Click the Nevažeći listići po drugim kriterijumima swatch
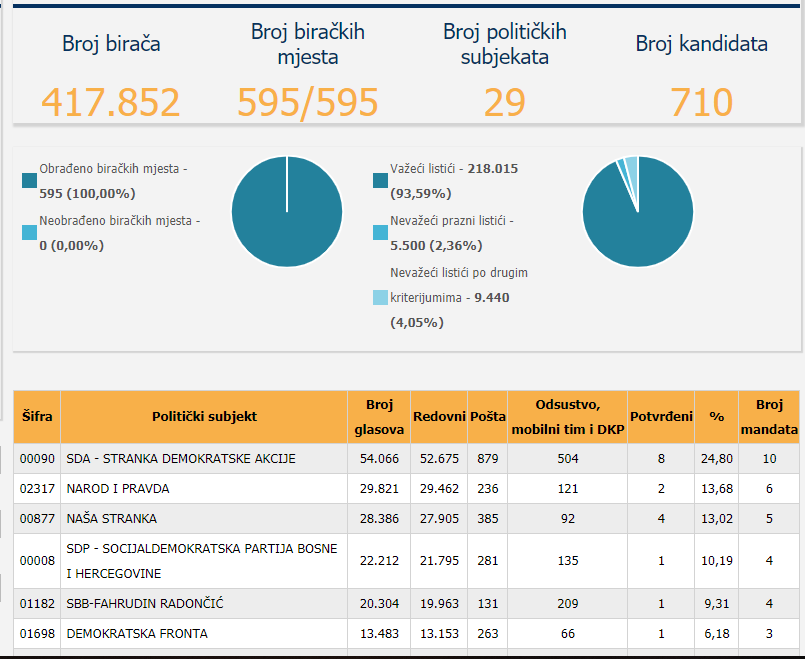The height and width of the screenshot is (659, 805). pyautogui.click(x=380, y=298)
